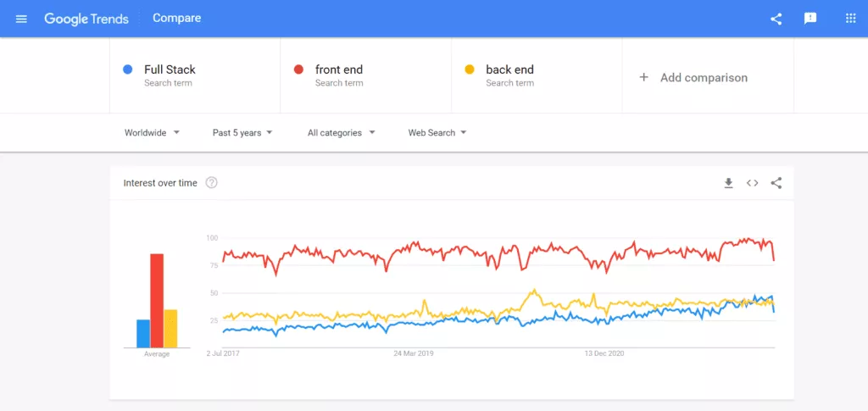Click the red average bar in chart

(x=157, y=300)
